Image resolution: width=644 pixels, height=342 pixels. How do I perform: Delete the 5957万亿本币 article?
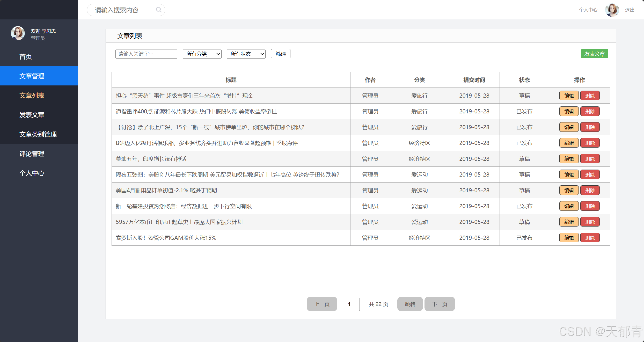590,222
